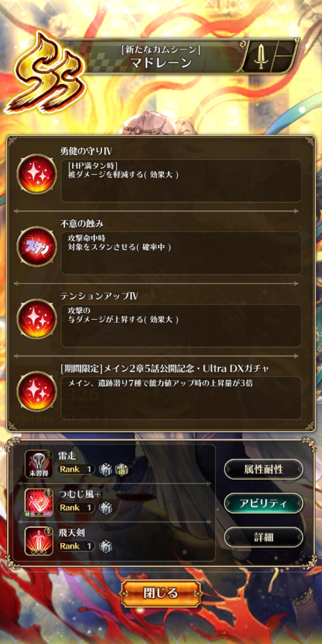Open the 詳細 tab
Screen dimensions: 322x644
(x=264, y=537)
